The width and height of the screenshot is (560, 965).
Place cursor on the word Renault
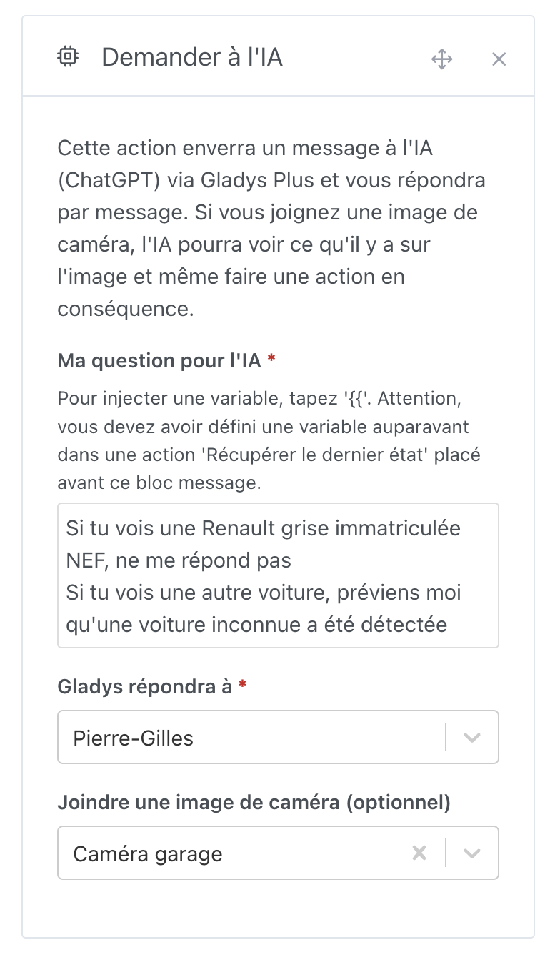point(242,528)
